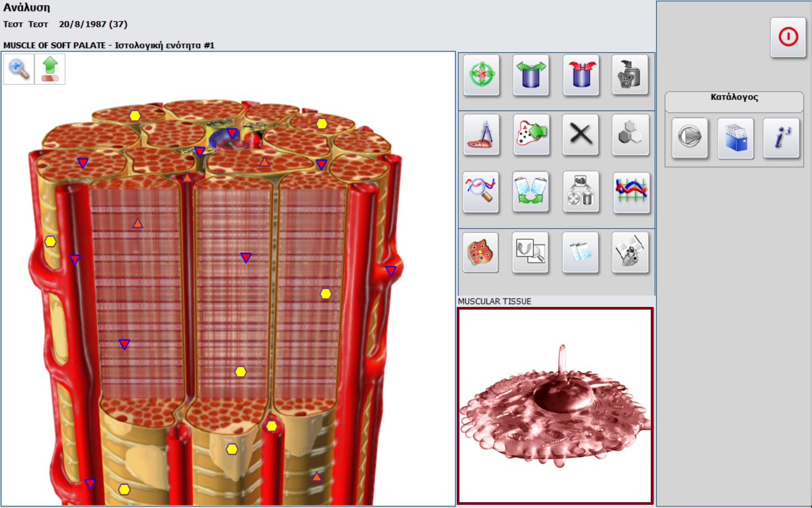Click the three gray hexagons icon
The width and height of the screenshot is (812, 508).
point(630,135)
